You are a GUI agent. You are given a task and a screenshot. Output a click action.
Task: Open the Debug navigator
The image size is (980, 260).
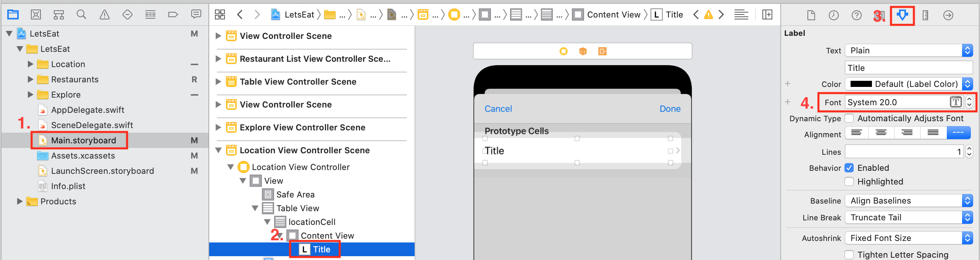pos(150,15)
